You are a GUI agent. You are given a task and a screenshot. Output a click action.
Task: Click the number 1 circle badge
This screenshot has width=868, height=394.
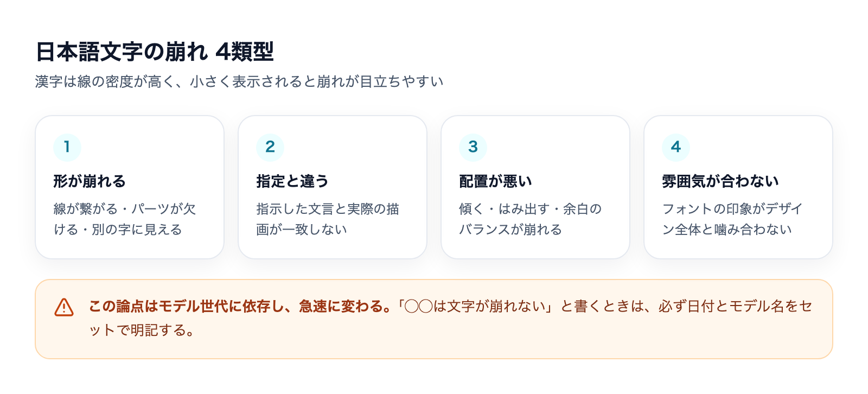coord(67,147)
